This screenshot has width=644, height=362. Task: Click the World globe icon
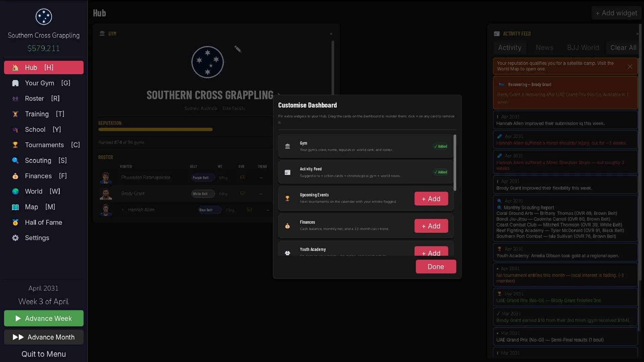pyautogui.click(x=15, y=191)
